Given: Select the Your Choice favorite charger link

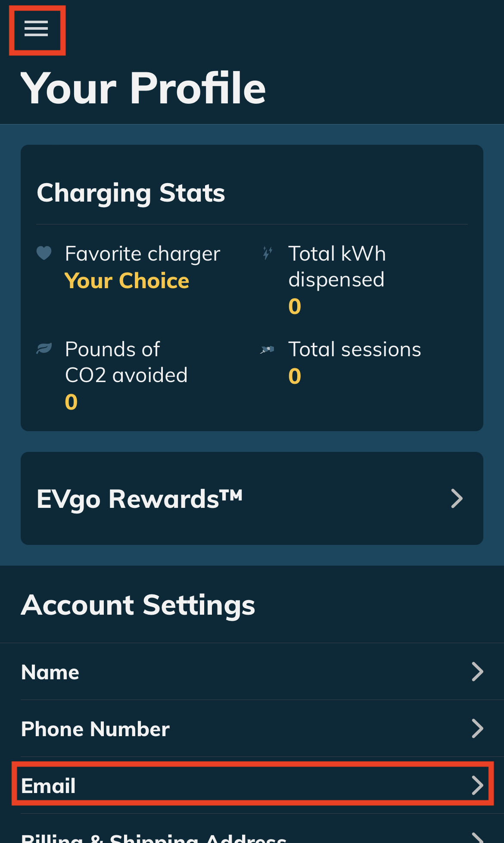Looking at the screenshot, I should click(x=127, y=281).
